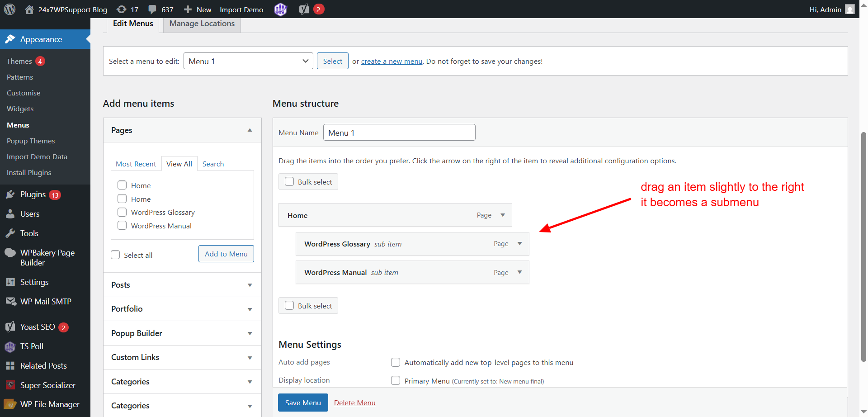Expand the Popup Builder panel
The image size is (868, 417).
point(250,333)
